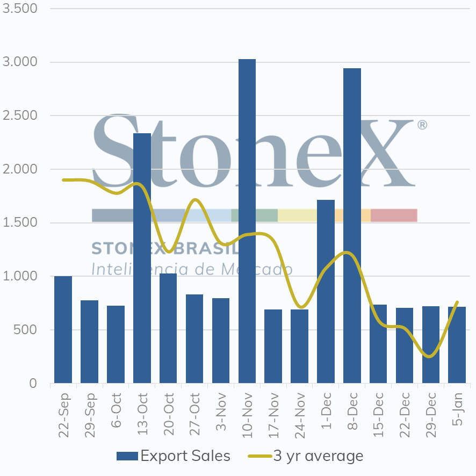Select the 24-Nov export sales bar
Image resolution: width=476 pixels, height=476 pixels.
pyautogui.click(x=300, y=347)
